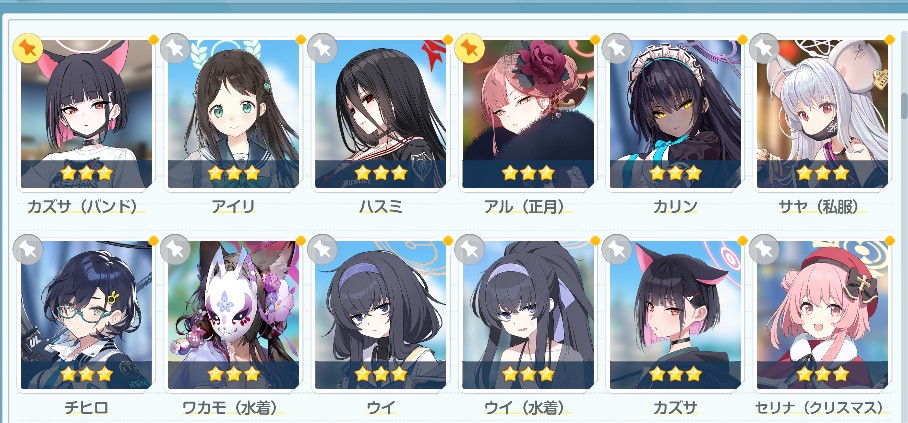Click the pin icon on カズサ

[616, 249]
